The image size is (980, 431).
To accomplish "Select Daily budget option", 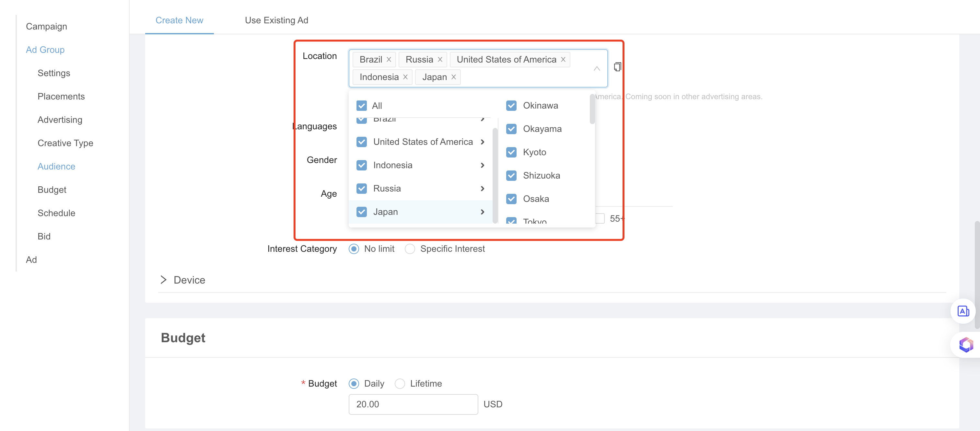I will point(354,383).
